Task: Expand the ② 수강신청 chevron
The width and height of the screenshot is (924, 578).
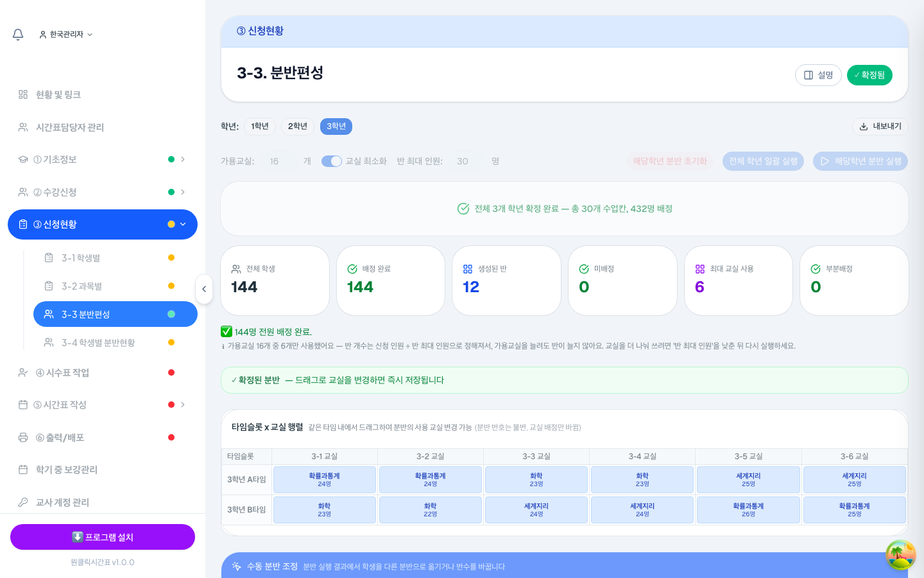Action: click(x=183, y=192)
